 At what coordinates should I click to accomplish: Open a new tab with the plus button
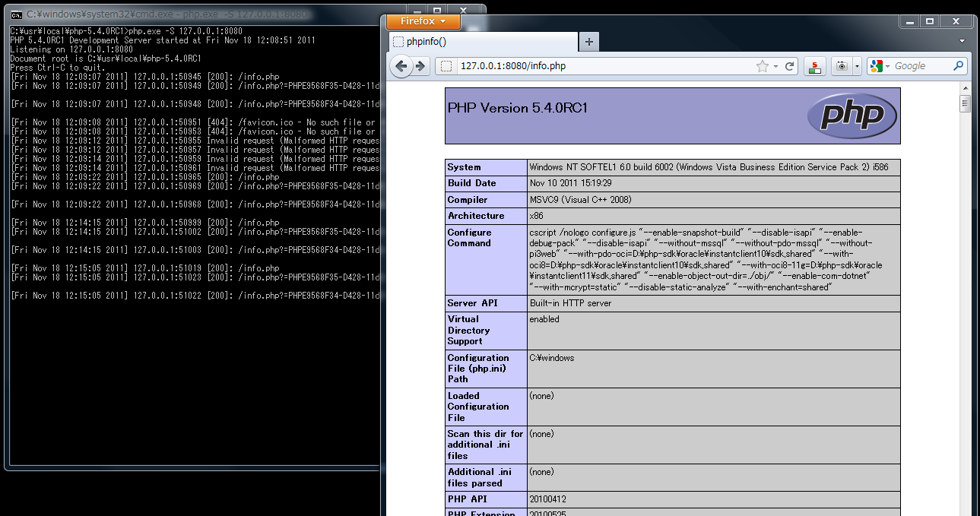pyautogui.click(x=589, y=41)
